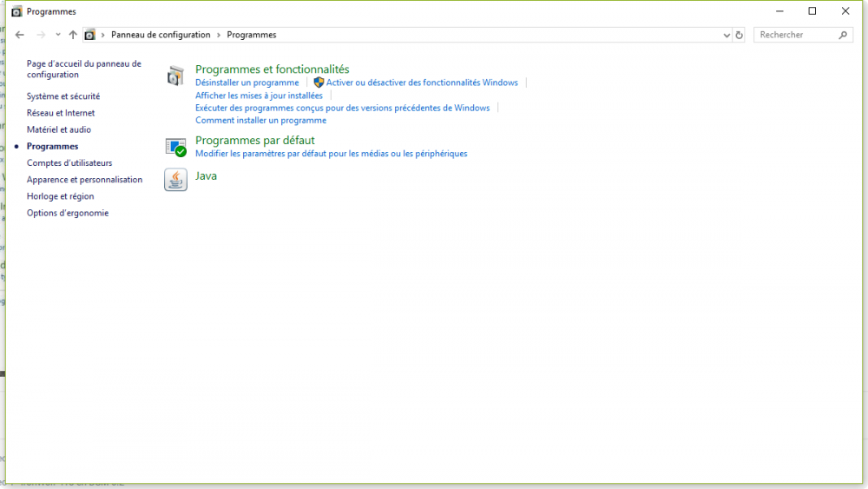Open Exécuter des programmes conçus pour versions précédentes

point(342,108)
